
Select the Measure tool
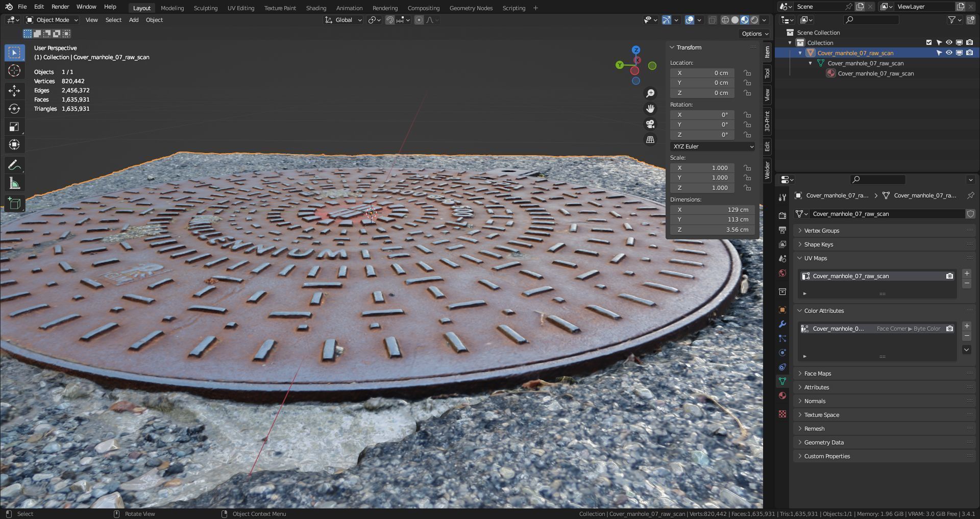click(x=14, y=183)
